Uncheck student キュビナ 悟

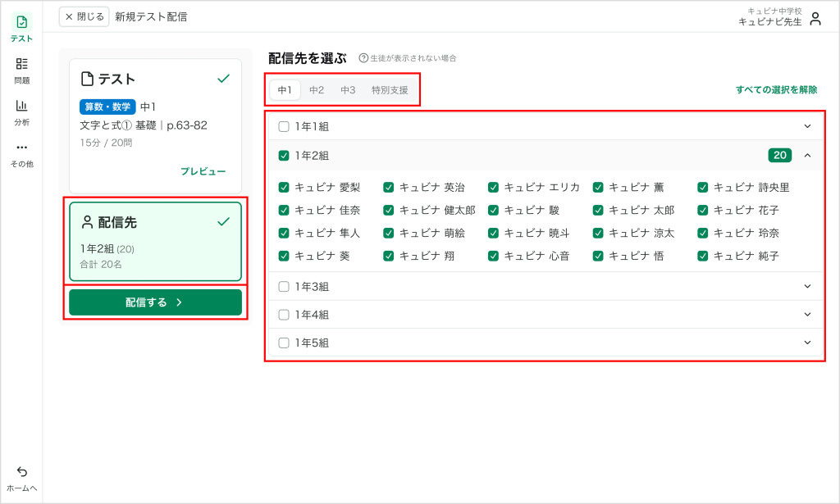(598, 257)
